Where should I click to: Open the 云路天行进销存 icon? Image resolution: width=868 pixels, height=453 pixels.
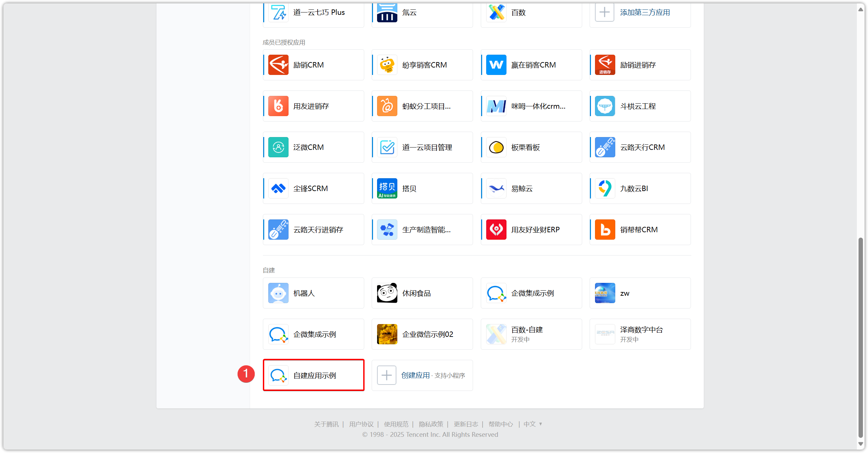point(278,230)
